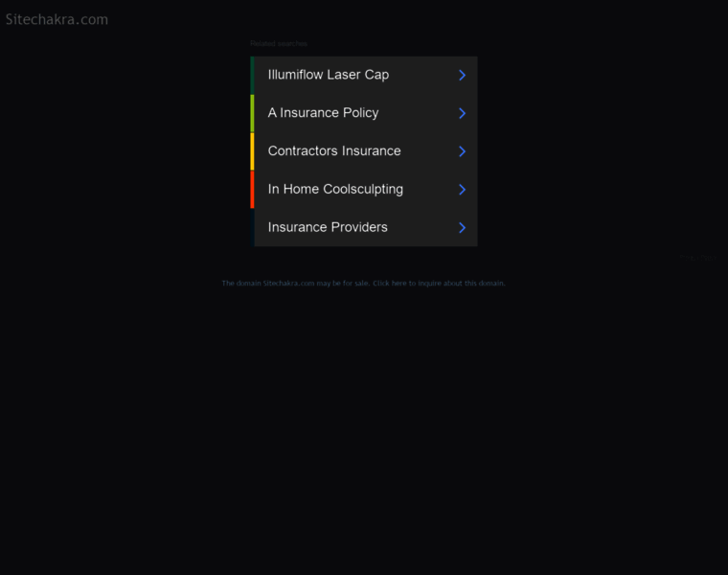
Task: Click the arrow beside Illumiflow Laser Cap
Action: tap(462, 76)
